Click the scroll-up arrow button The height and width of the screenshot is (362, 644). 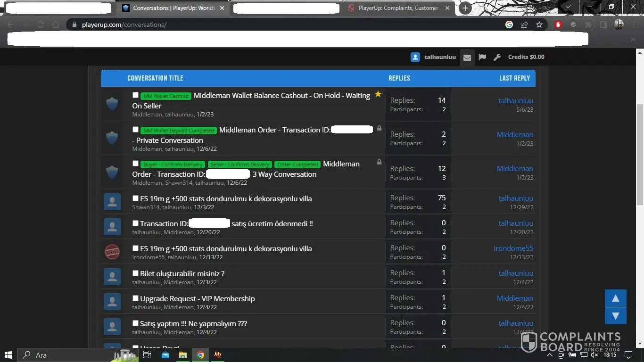pos(615,298)
